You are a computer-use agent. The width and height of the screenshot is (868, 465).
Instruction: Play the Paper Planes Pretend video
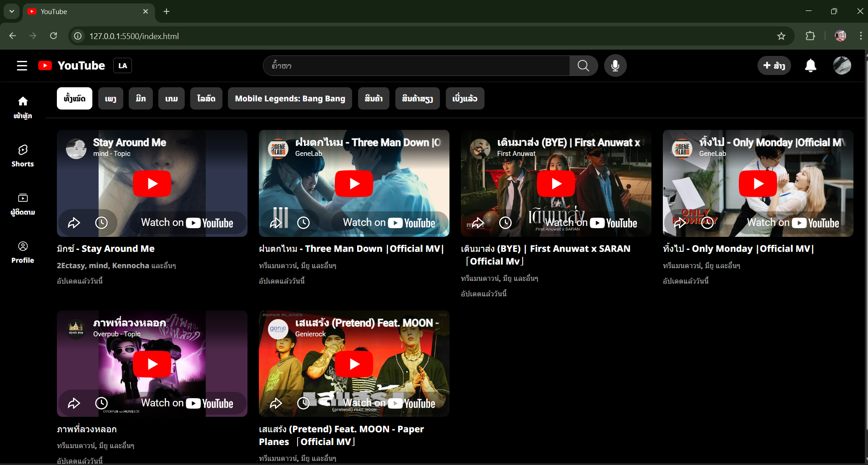coord(354,364)
